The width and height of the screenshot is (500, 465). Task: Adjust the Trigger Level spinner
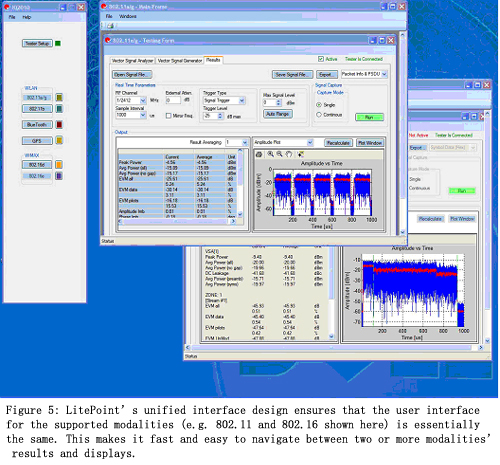point(220,116)
